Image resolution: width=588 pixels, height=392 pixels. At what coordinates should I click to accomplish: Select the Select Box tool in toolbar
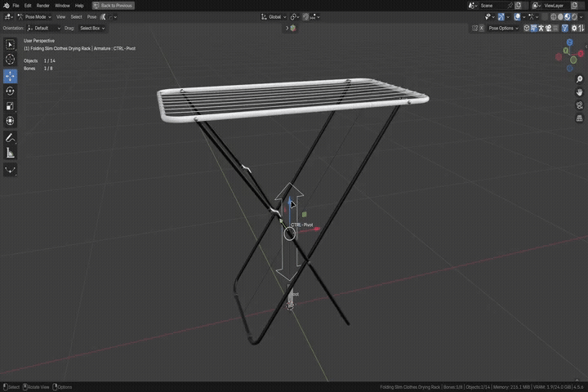coord(10,45)
